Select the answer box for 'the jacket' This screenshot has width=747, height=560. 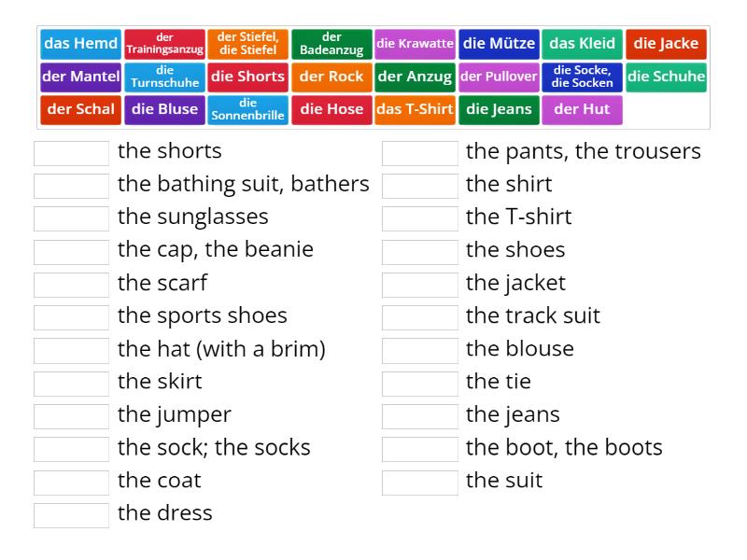(x=420, y=284)
